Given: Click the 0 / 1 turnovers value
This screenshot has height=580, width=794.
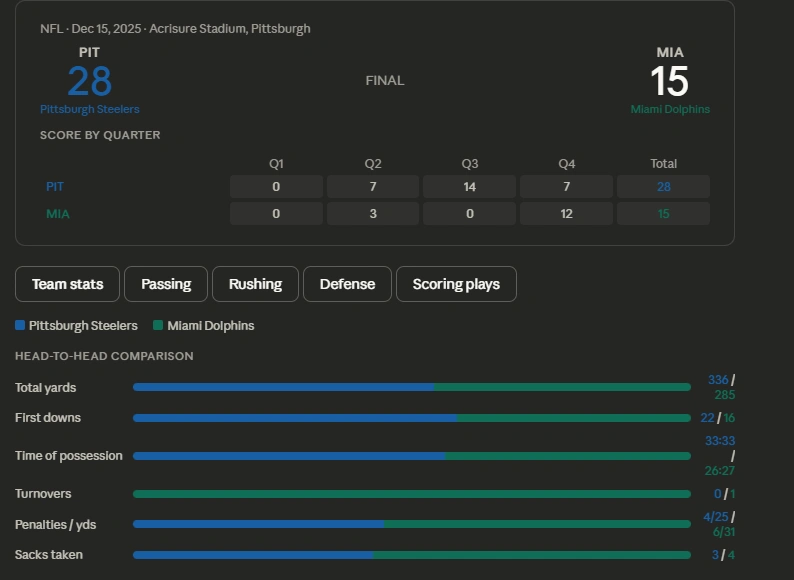Looking at the screenshot, I should click(724, 494).
